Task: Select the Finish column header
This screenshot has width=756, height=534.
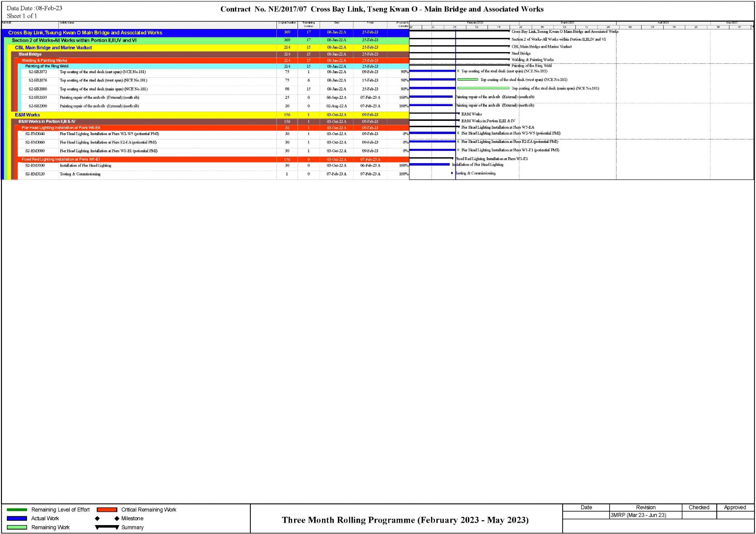Action: tap(370, 25)
